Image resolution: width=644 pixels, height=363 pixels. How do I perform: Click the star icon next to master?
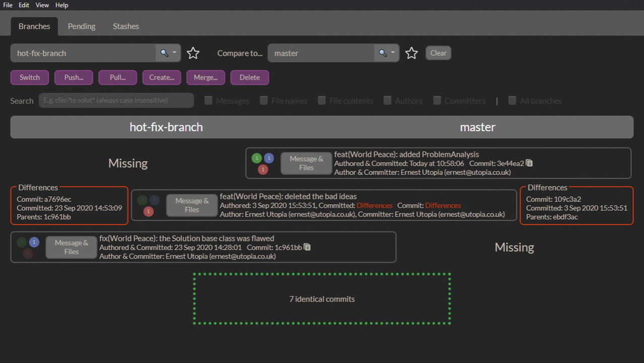coord(411,53)
